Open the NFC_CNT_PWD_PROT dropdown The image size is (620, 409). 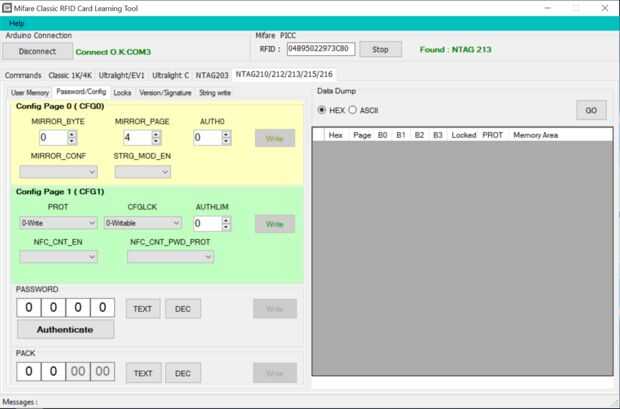coord(170,257)
